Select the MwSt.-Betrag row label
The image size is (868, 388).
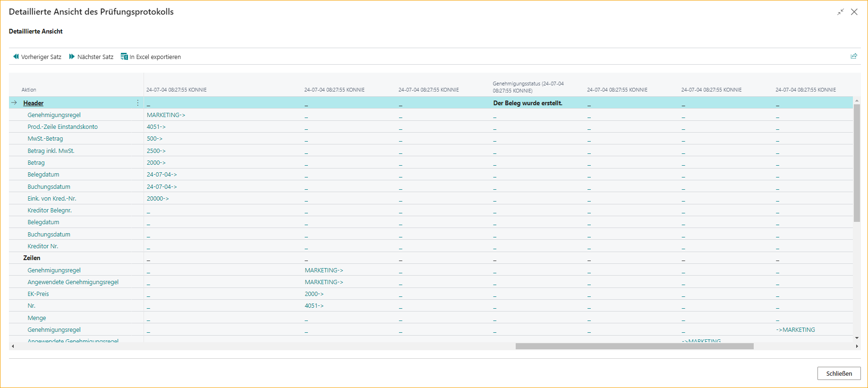pyautogui.click(x=45, y=139)
